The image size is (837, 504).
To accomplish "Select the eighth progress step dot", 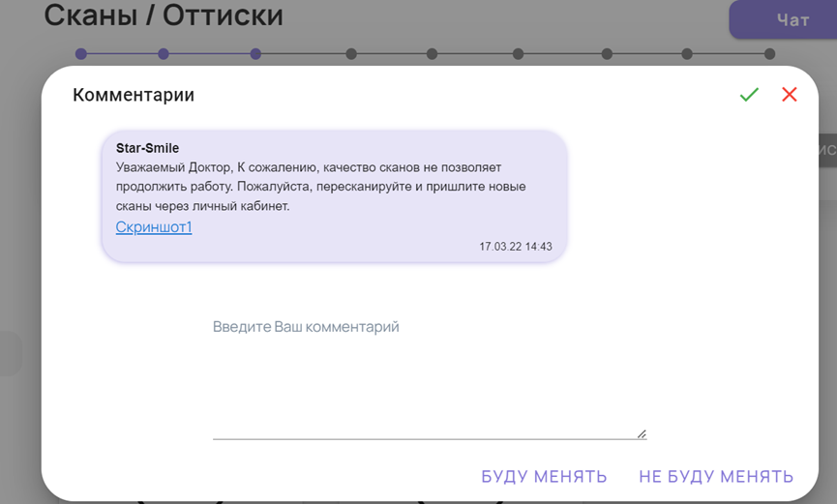I will click(687, 54).
